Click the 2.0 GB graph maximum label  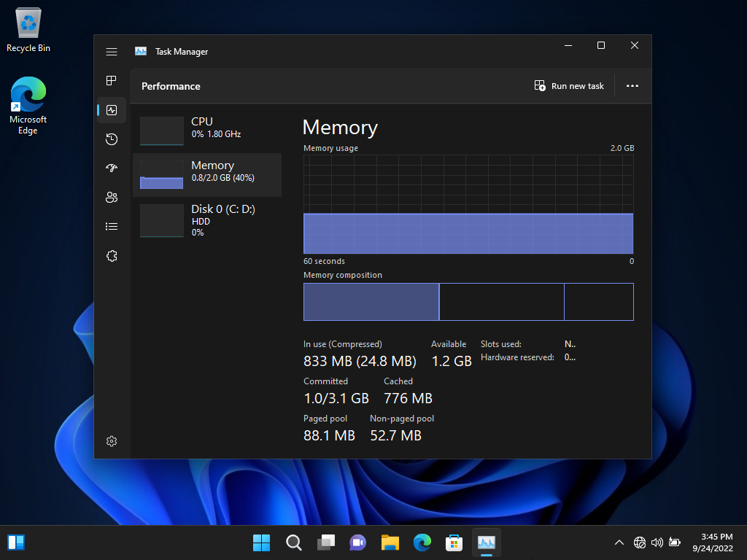pos(622,148)
